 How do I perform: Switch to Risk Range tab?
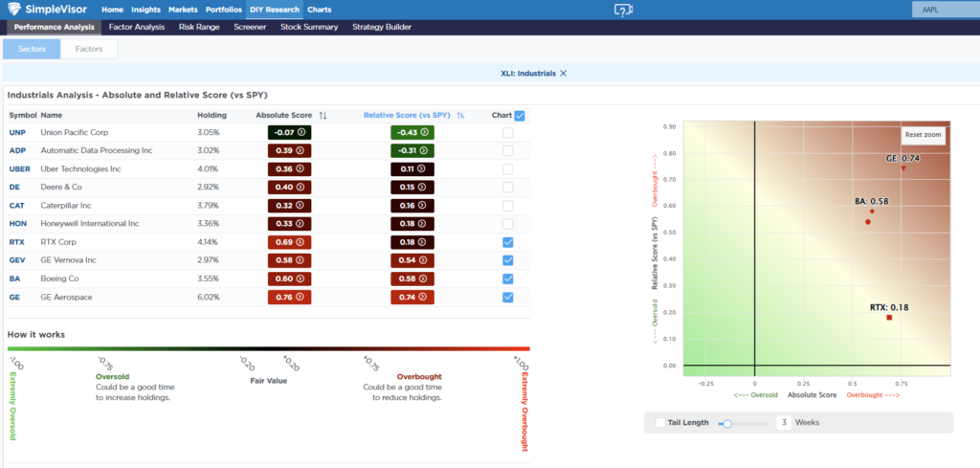tap(199, 27)
